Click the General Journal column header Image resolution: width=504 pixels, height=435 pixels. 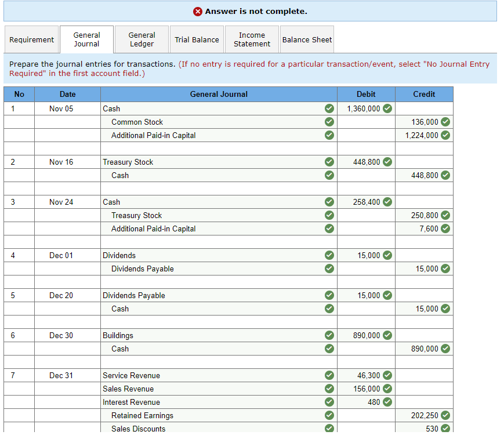pyautogui.click(x=219, y=94)
